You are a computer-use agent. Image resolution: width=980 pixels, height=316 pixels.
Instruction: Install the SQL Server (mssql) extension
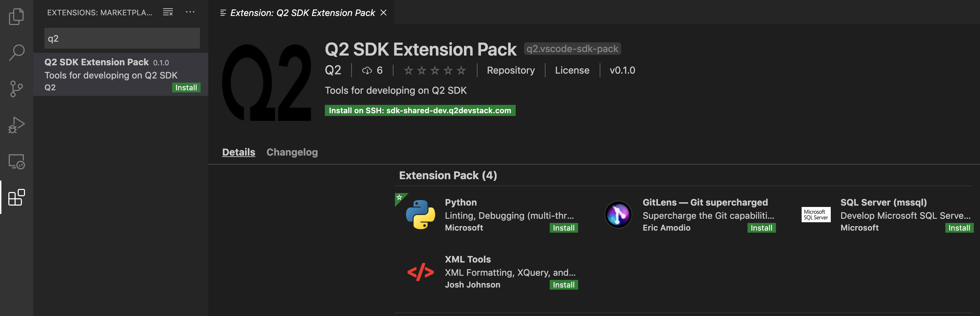click(959, 228)
